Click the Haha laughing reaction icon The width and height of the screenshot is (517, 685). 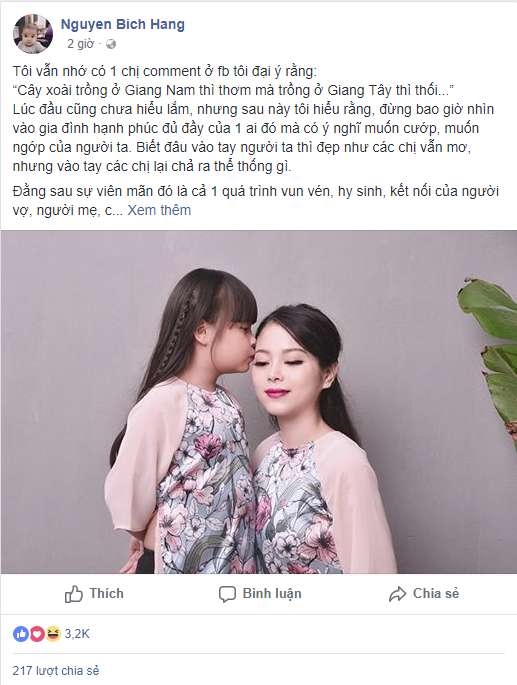(x=52, y=633)
